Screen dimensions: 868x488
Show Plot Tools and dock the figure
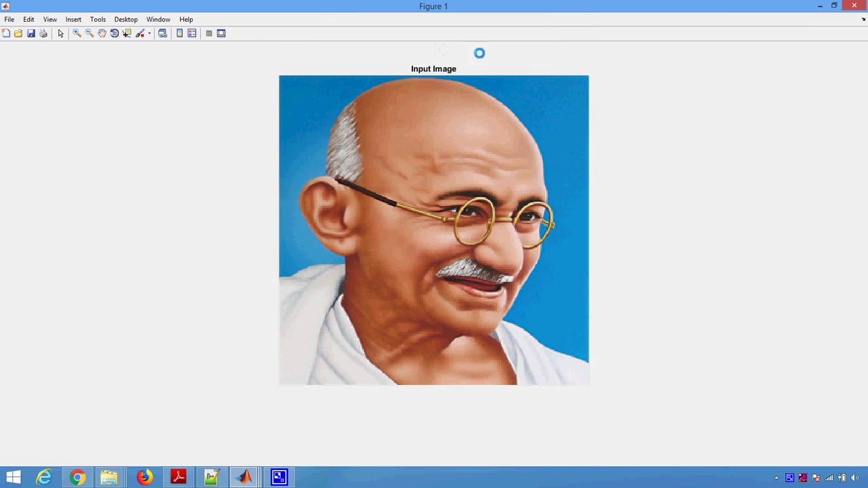(x=221, y=33)
